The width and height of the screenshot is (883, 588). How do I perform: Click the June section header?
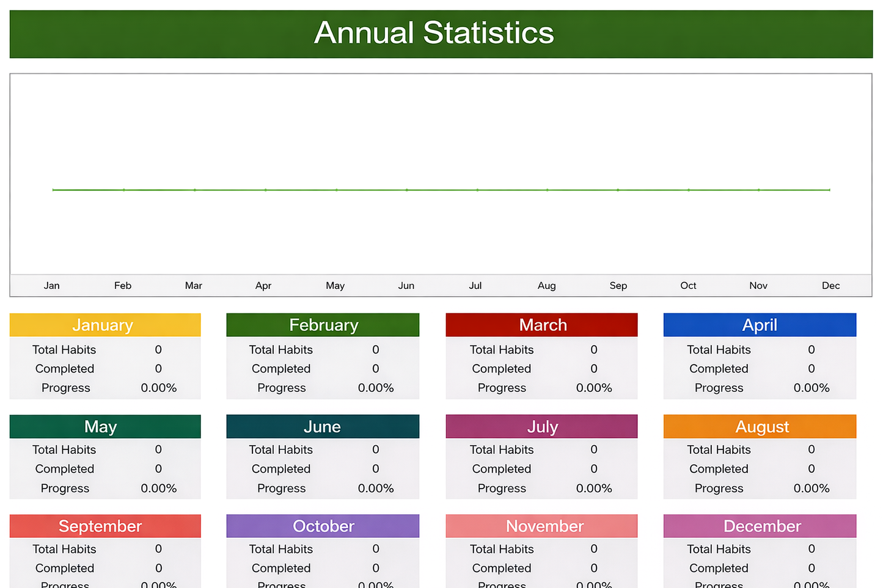click(323, 426)
